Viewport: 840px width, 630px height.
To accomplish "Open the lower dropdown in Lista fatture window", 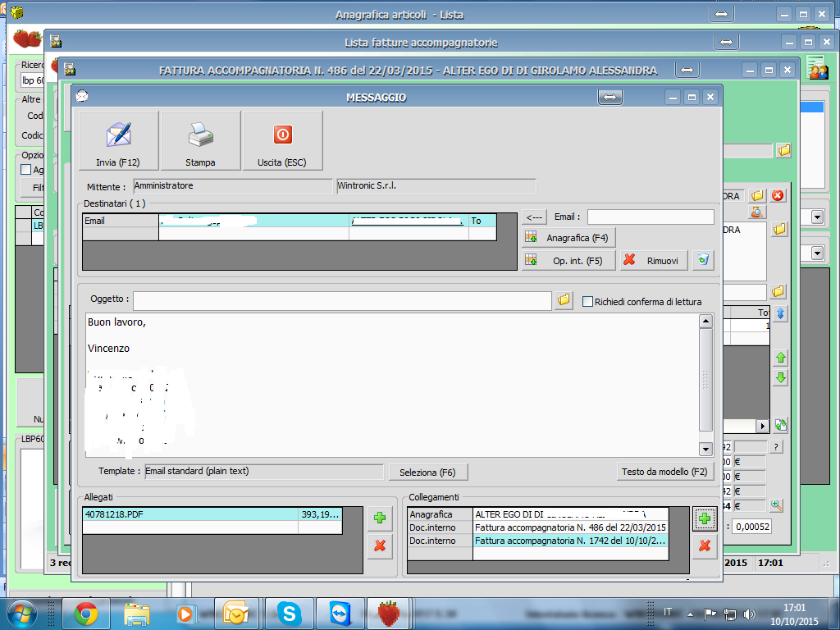I will pyautogui.click(x=818, y=253).
